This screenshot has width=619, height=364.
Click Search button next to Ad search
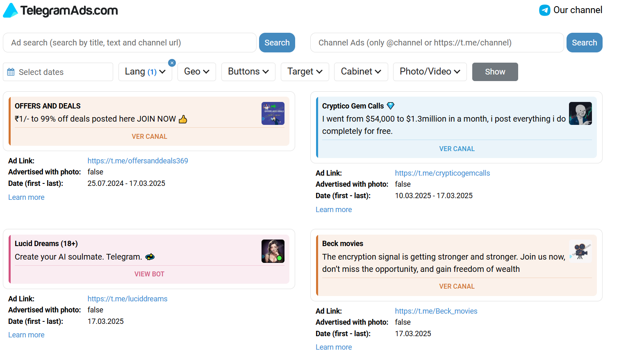[277, 43]
